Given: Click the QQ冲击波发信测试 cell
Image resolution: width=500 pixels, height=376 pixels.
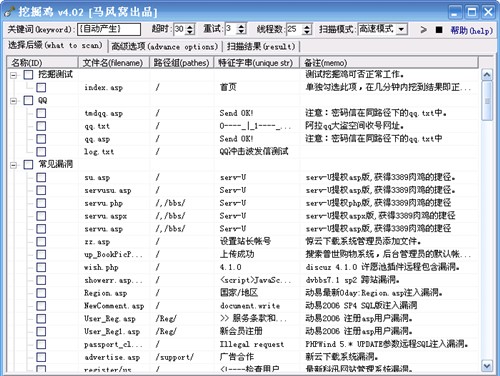Looking at the screenshot, I should point(254,152).
